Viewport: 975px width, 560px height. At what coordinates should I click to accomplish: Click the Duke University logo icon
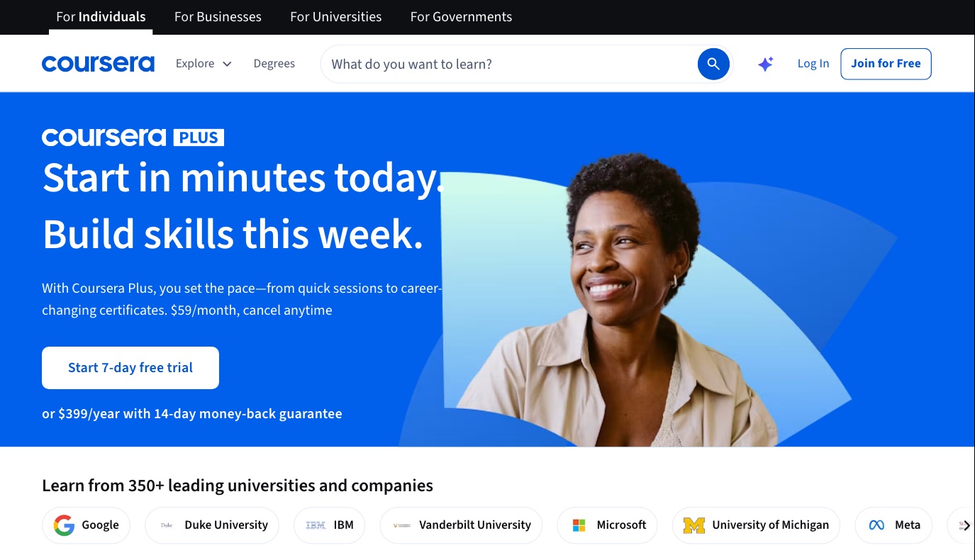coord(167,525)
